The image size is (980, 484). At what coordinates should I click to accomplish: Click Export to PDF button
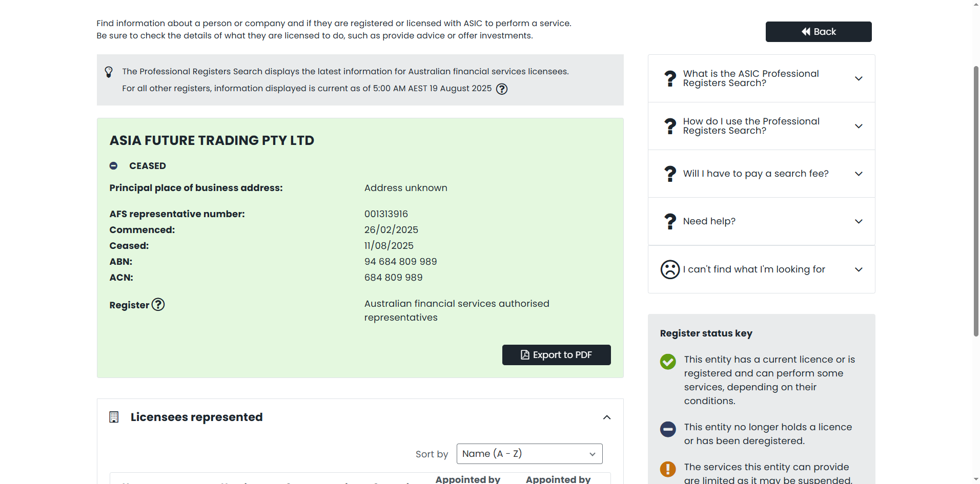[556, 355]
